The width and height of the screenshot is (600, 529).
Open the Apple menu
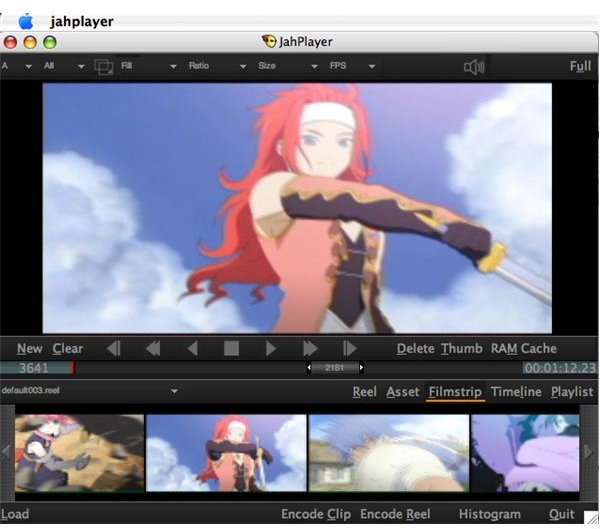(26, 21)
